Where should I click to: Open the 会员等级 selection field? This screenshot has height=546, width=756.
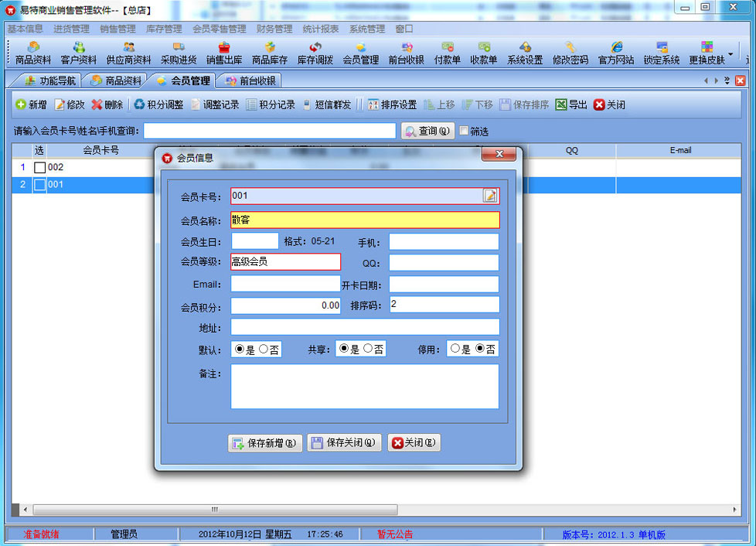tap(285, 262)
